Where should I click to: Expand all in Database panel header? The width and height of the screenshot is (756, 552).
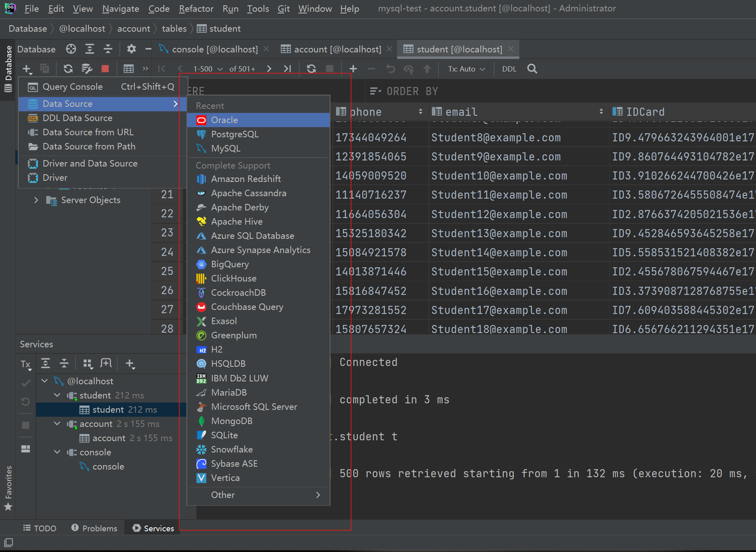point(89,49)
